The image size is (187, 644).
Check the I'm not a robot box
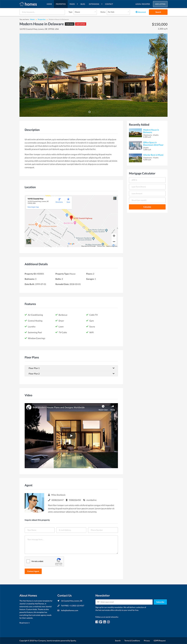pyautogui.click(x=28, y=561)
